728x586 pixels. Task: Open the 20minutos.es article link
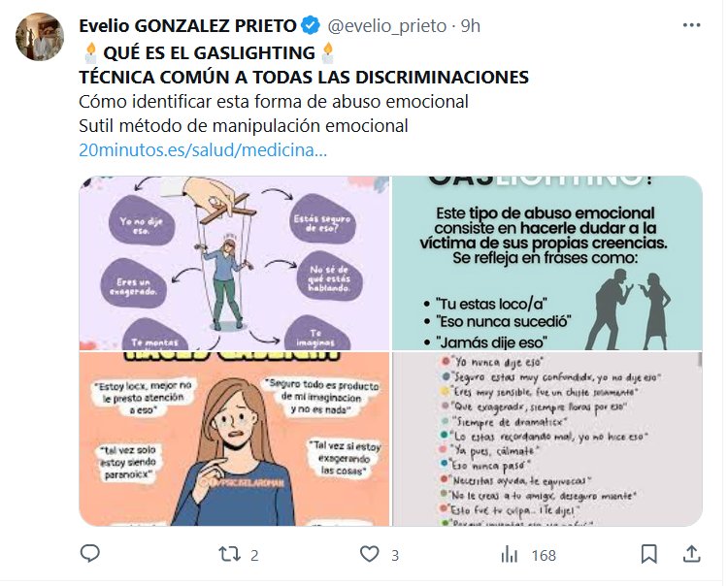[203, 149]
